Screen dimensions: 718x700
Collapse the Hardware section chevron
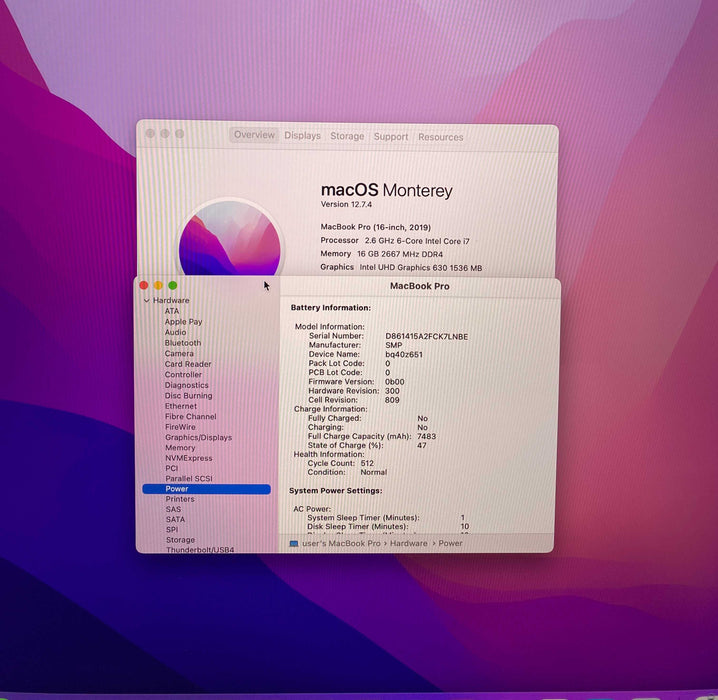click(147, 301)
